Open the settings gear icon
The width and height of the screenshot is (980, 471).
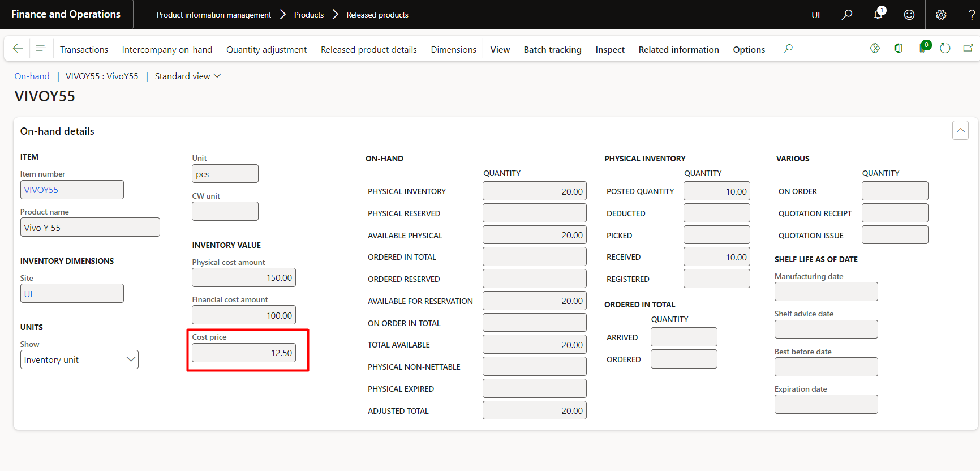[940, 15]
